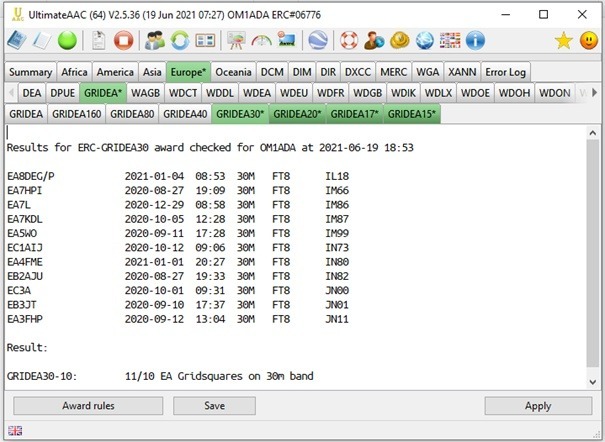Open the award certificate picture icon
The height and width of the screenshot is (442, 605).
(287, 39)
